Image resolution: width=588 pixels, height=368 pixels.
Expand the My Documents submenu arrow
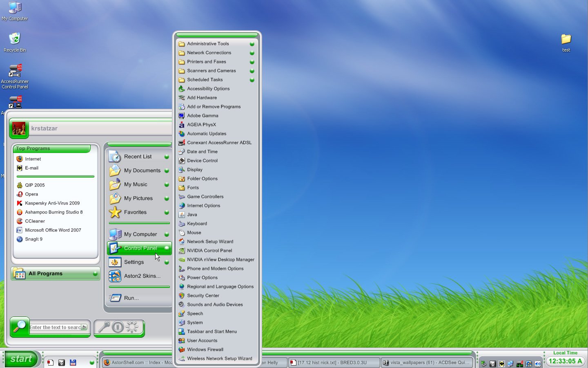tap(167, 171)
